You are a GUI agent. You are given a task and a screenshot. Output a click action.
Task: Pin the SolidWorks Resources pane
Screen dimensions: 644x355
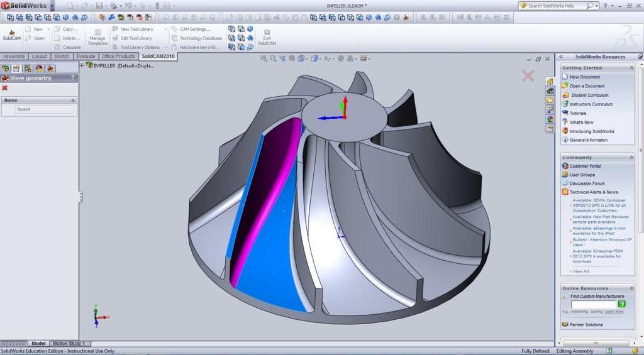click(x=640, y=57)
